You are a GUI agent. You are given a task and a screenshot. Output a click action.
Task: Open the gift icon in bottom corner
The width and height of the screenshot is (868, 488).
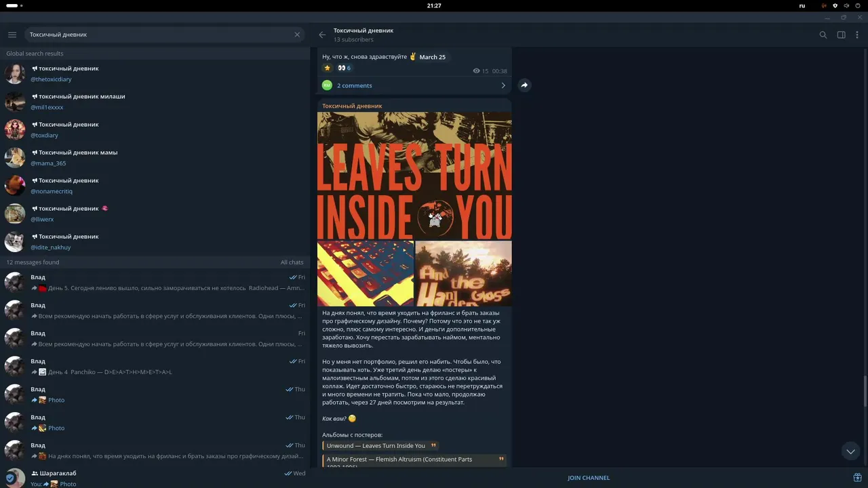[x=857, y=477]
